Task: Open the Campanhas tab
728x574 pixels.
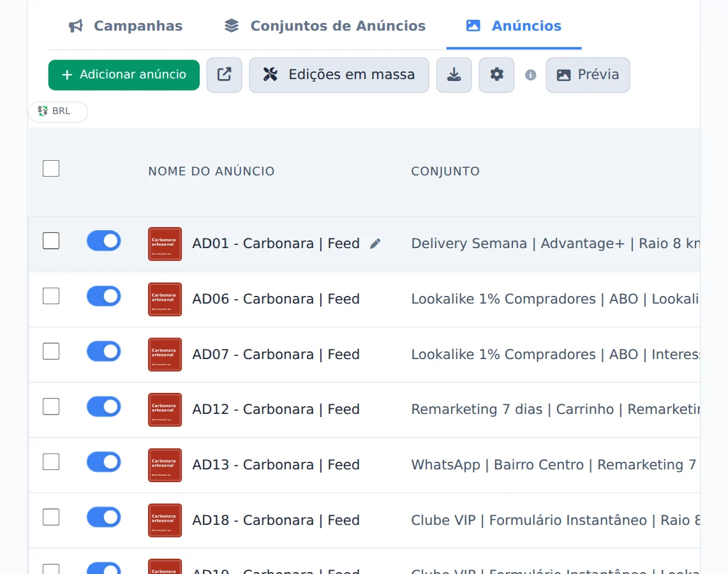Action: point(125,26)
